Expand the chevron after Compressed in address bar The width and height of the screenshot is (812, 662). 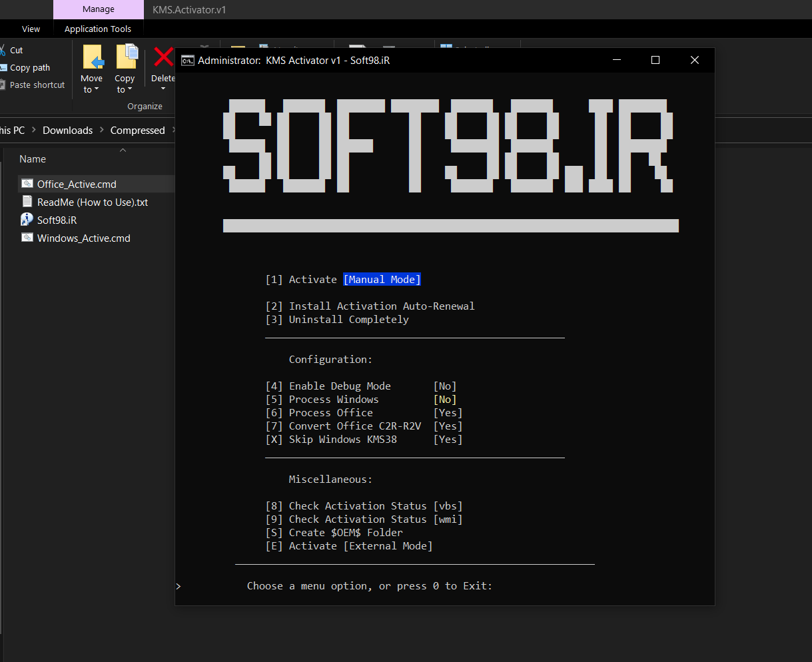[x=173, y=130]
